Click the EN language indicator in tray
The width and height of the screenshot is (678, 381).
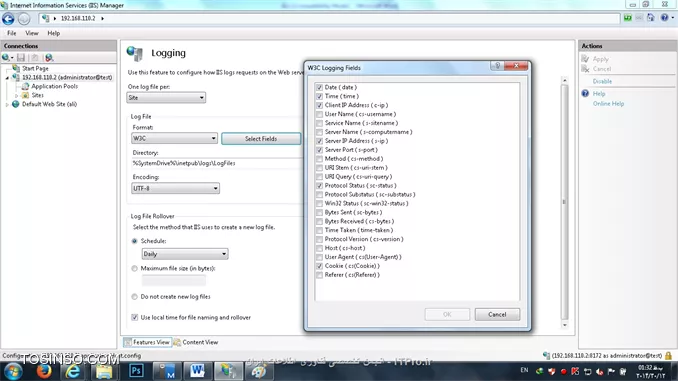point(524,370)
